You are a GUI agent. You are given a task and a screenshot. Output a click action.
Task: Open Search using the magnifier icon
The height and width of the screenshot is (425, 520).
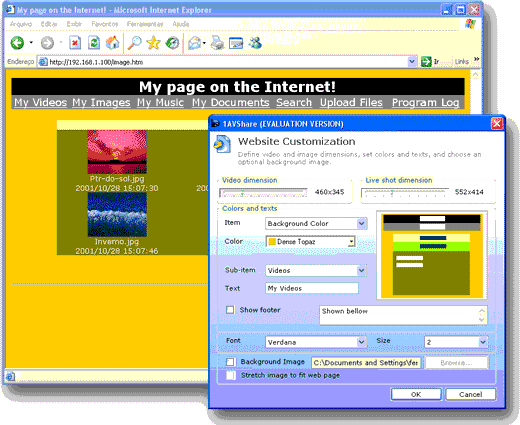(x=134, y=43)
